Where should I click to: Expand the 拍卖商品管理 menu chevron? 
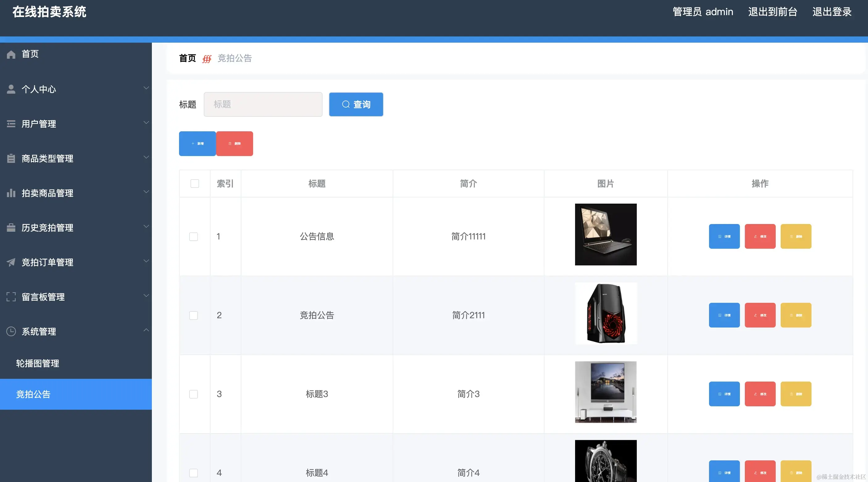click(x=146, y=192)
